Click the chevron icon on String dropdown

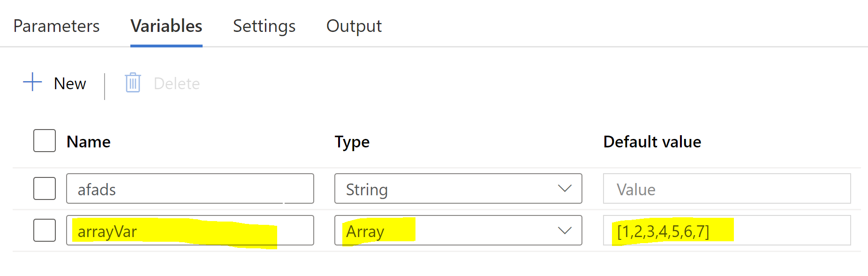(565, 189)
